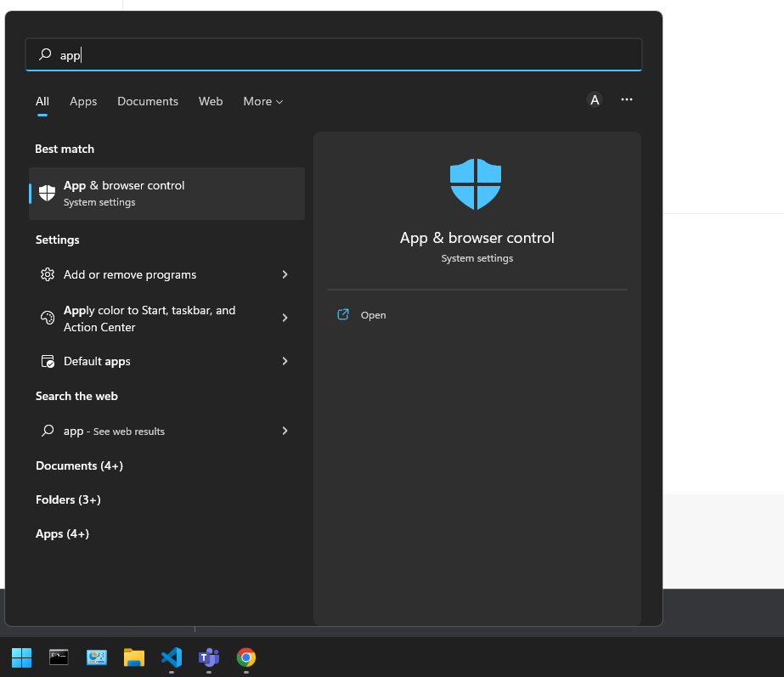Switch to the Apps filter tab

(83, 101)
